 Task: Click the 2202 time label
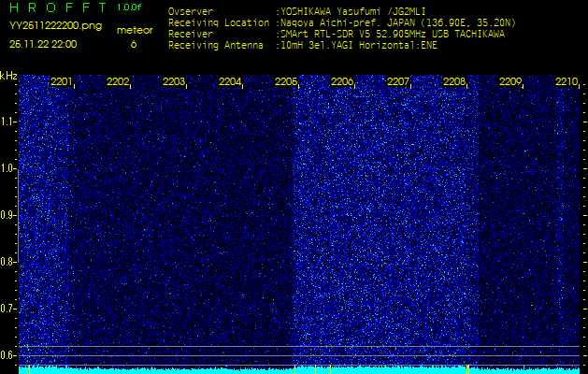(118, 81)
